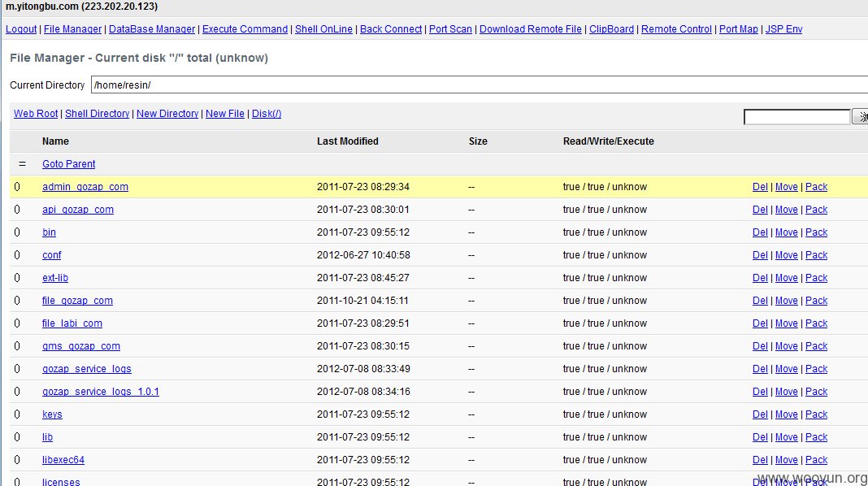This screenshot has width=868, height=486.
Task: Open Download Remote File page
Action: pyautogui.click(x=531, y=28)
